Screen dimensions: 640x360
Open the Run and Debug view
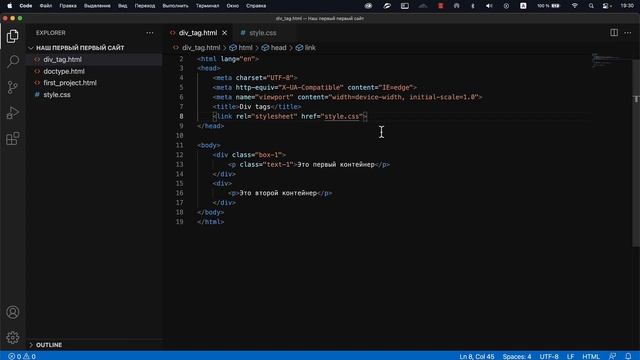coord(13,113)
